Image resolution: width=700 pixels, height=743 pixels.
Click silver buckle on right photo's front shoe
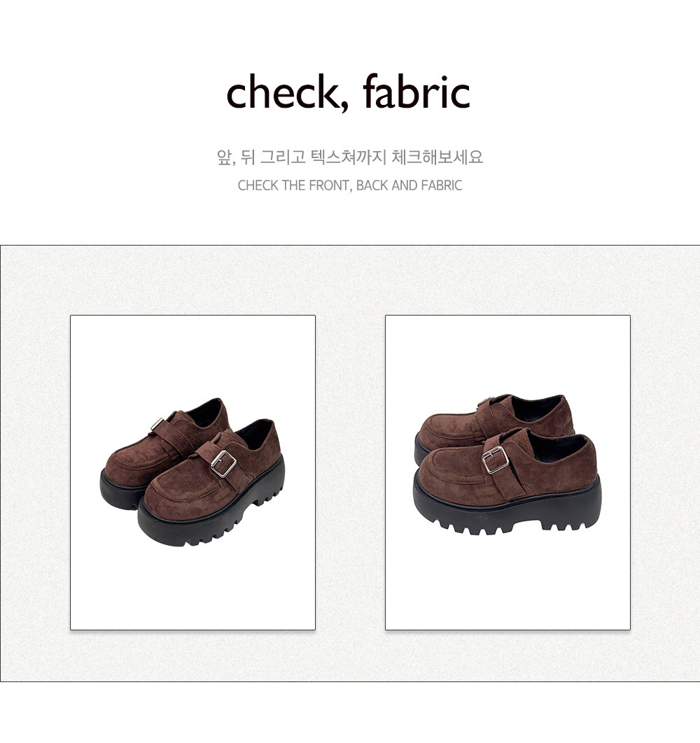[x=495, y=460]
